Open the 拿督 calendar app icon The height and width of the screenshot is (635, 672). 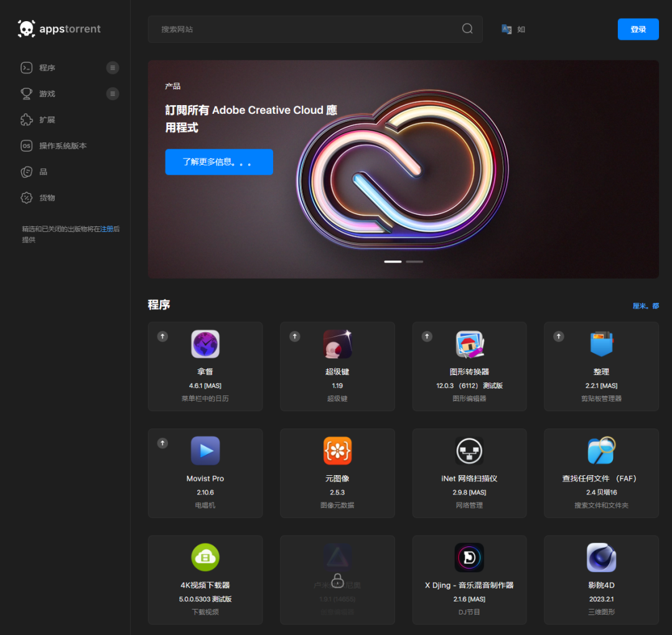205,344
